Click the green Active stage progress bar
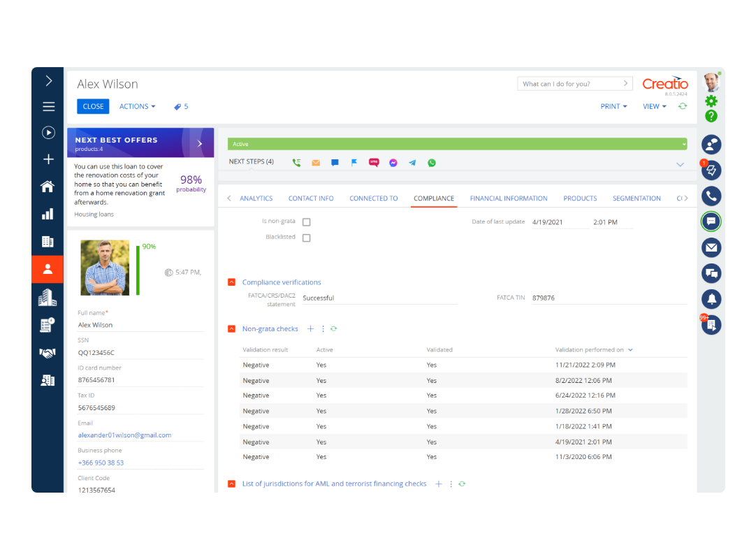 [x=454, y=144]
